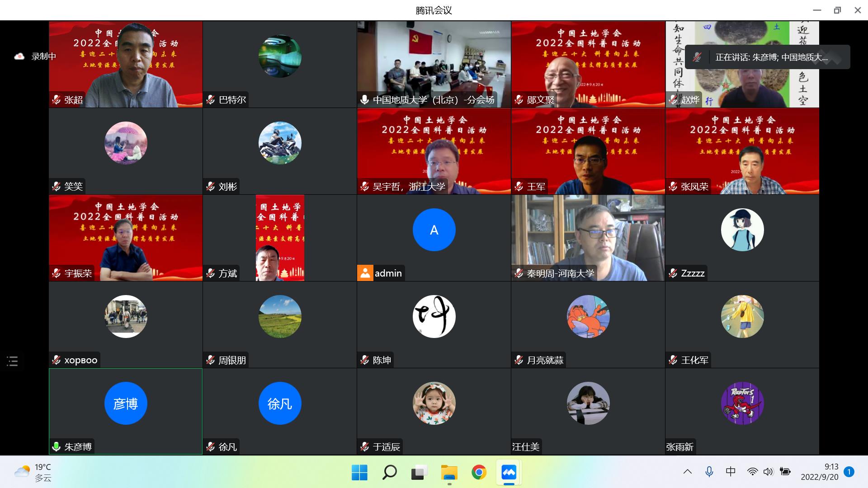The height and width of the screenshot is (488, 868).
Task: Show hidden tray icons chevron
Action: click(688, 472)
